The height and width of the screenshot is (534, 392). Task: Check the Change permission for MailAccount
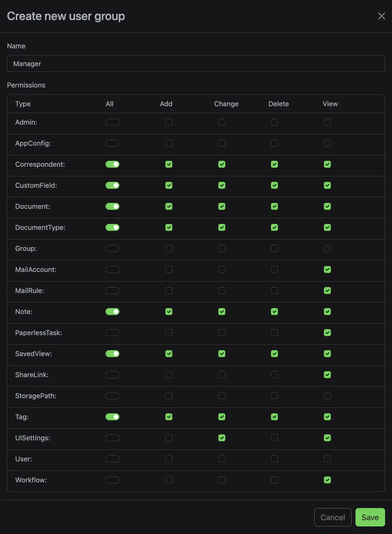[x=222, y=270]
